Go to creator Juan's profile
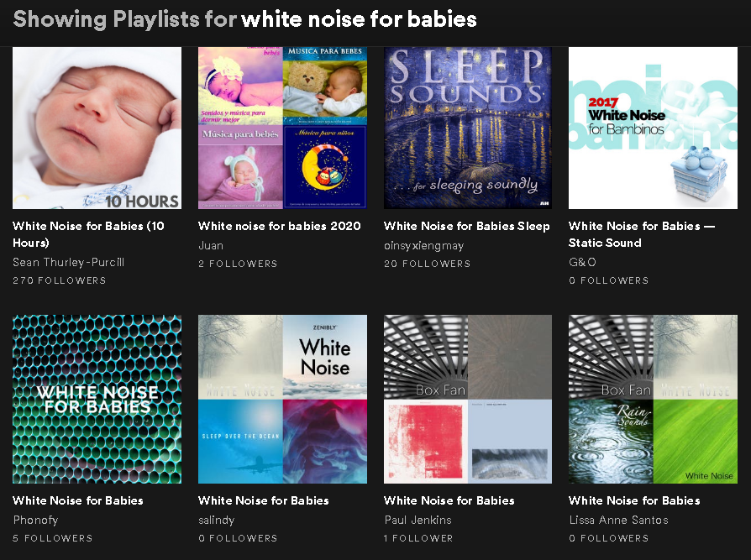This screenshot has width=751, height=560. coord(211,245)
